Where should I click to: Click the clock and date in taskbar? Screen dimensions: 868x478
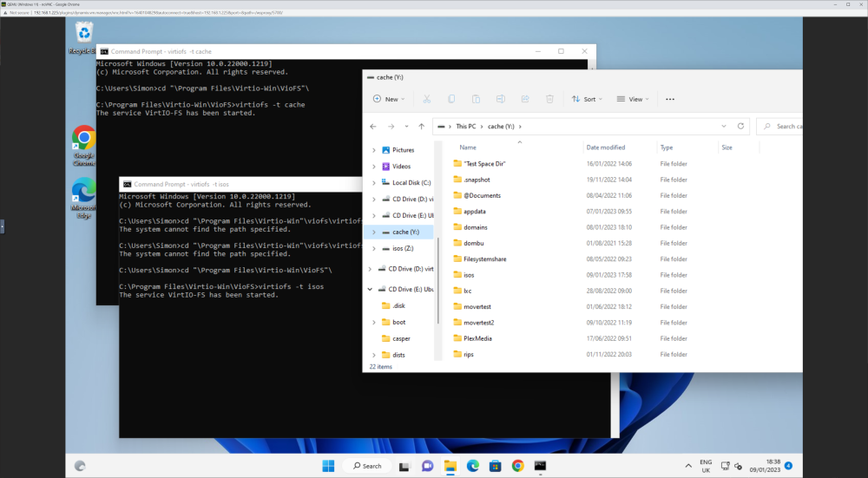click(x=765, y=466)
